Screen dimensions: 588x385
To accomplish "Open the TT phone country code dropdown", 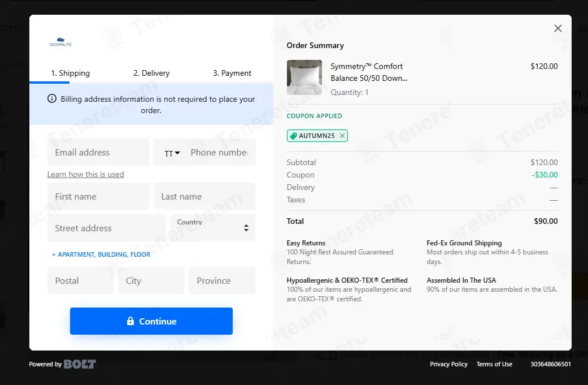I will pyautogui.click(x=172, y=153).
